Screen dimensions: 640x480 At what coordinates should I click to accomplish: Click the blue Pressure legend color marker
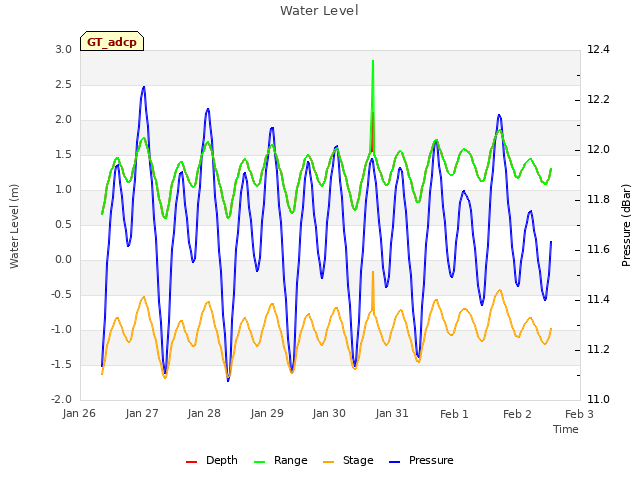394,462
